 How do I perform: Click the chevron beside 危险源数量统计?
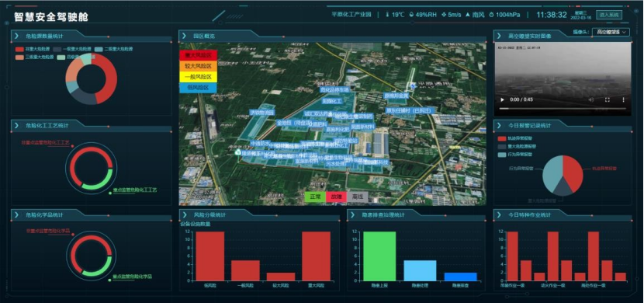point(16,37)
